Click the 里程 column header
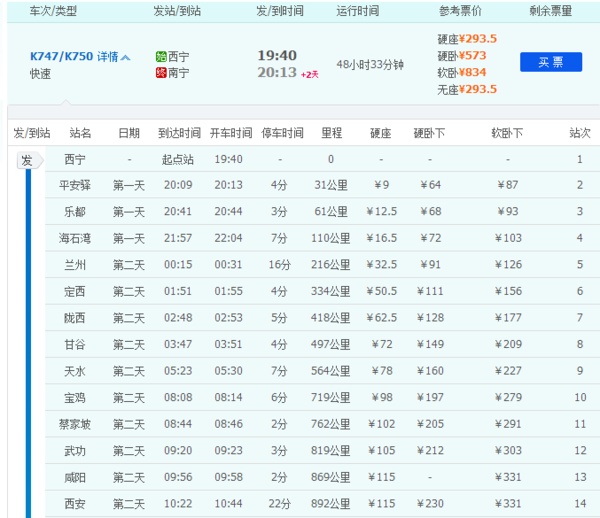This screenshot has width=600, height=518. point(331,133)
